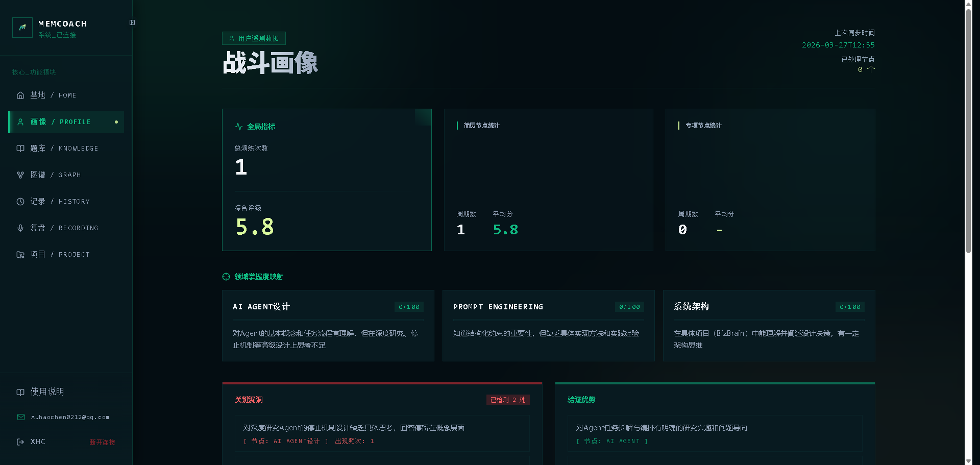Click the 系统架构 0/100 score badge
Viewport: 980px width, 465px height.
point(850,307)
